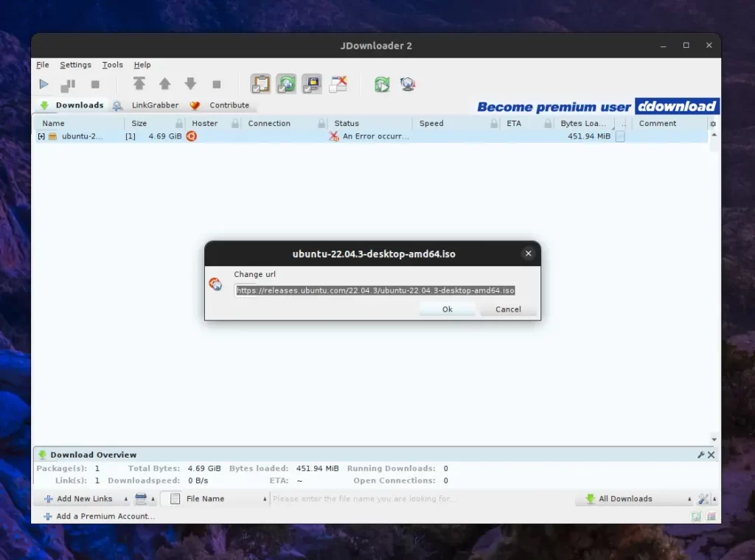The height and width of the screenshot is (560, 755).
Task: Click the Ubuntu hoster icon in row
Action: click(x=191, y=136)
